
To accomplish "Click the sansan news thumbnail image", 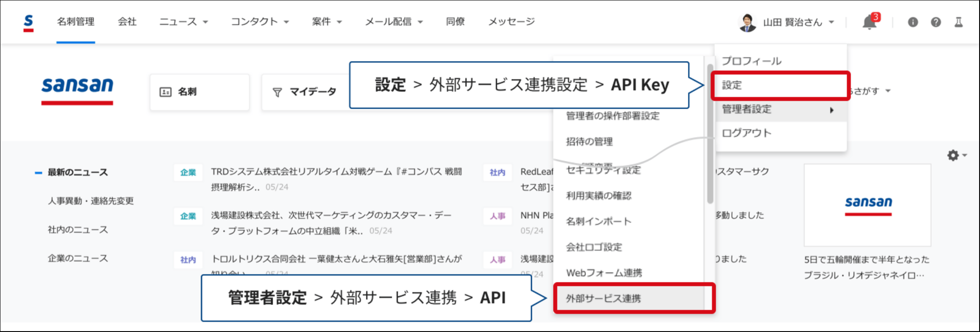I will (x=868, y=205).
